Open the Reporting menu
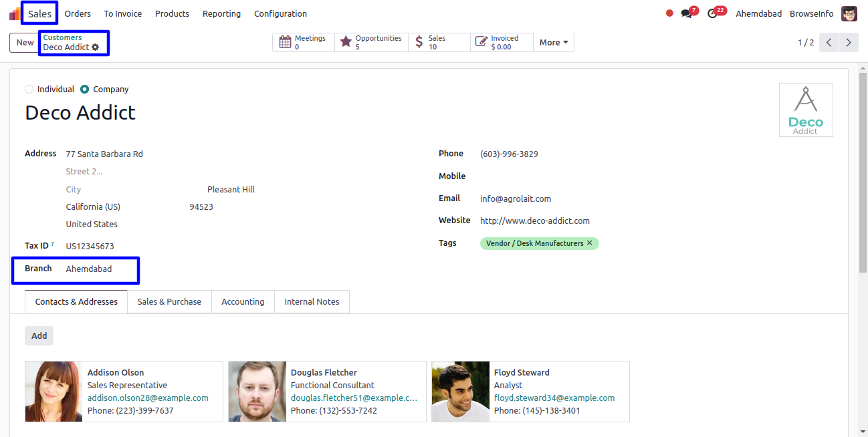868x437 pixels. pyautogui.click(x=221, y=13)
